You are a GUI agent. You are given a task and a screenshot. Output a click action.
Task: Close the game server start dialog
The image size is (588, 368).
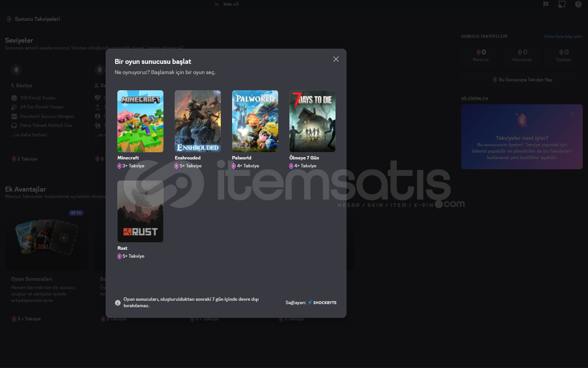[x=336, y=59]
